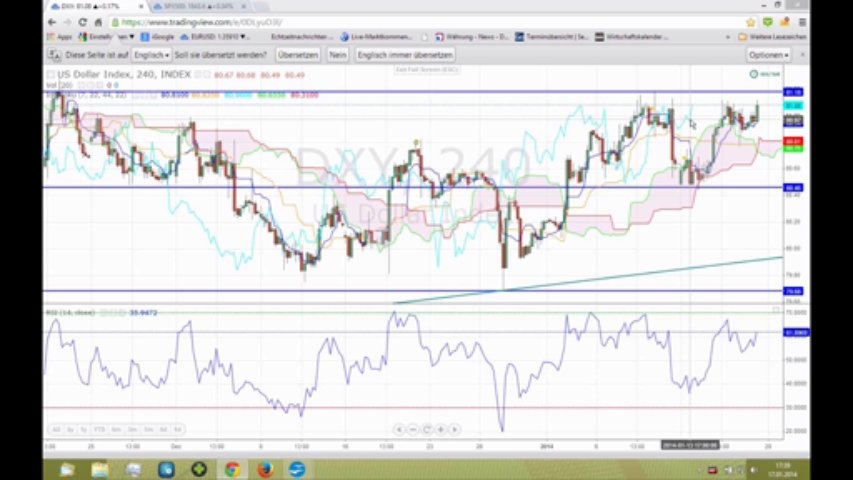The image size is (853, 480).
Task: Click the Übersetzen button
Action: (x=298, y=55)
